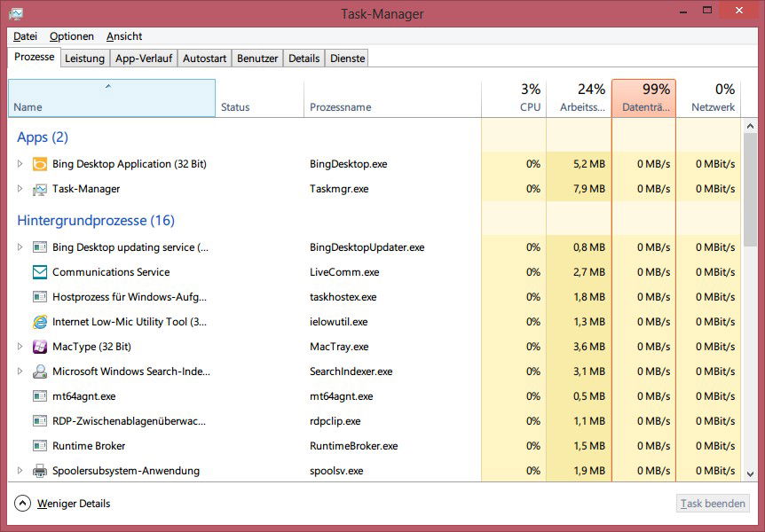Click the Task beenden button
This screenshot has height=532, width=765.
click(713, 504)
